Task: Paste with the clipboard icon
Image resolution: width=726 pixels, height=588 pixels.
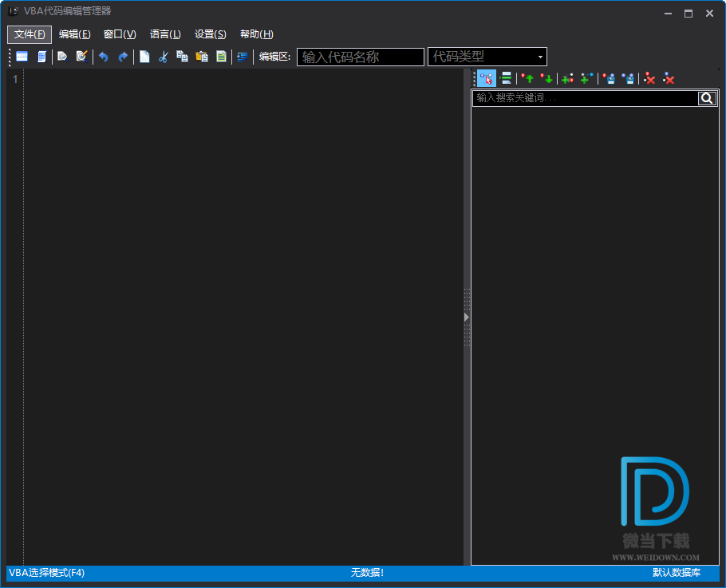Action: [202, 57]
